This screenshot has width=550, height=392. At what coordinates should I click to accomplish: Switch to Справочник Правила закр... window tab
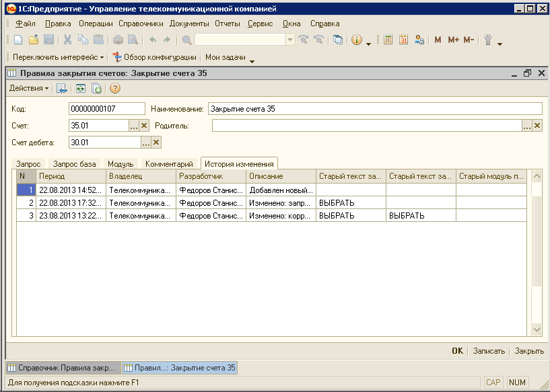pos(63,368)
